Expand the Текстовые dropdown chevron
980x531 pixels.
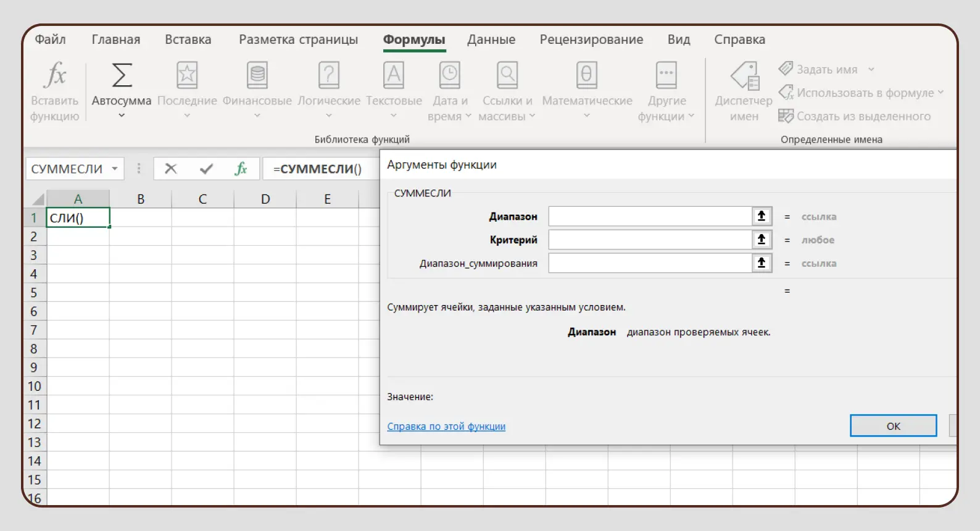394,115
